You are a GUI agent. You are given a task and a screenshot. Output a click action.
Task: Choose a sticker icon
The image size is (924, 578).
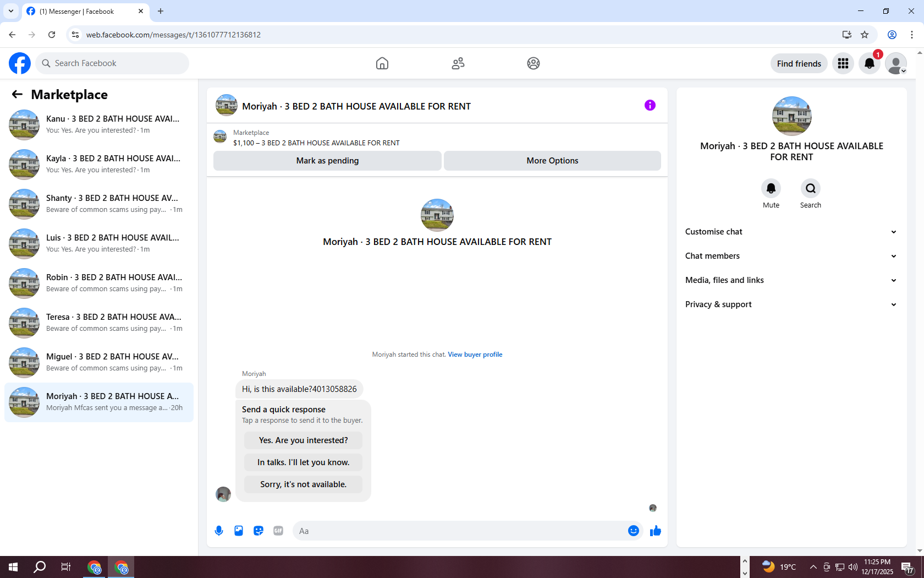point(258,531)
